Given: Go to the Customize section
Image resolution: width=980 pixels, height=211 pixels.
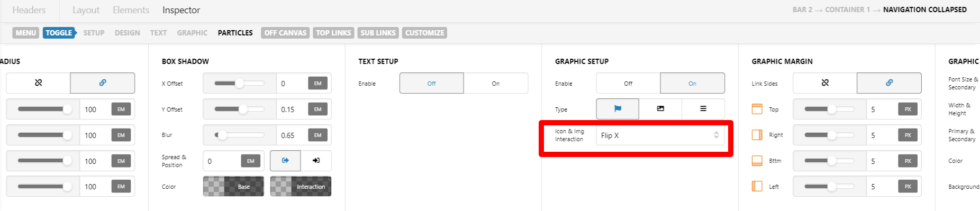Looking at the screenshot, I should point(424,33).
